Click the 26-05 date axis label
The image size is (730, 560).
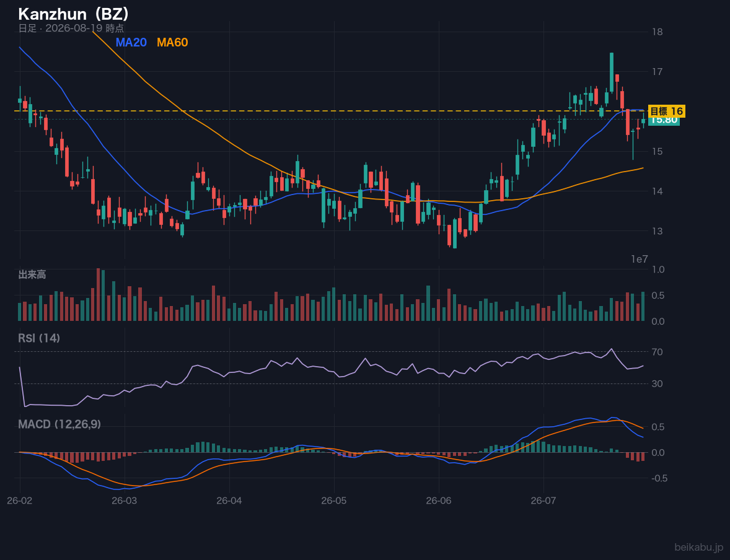[334, 501]
